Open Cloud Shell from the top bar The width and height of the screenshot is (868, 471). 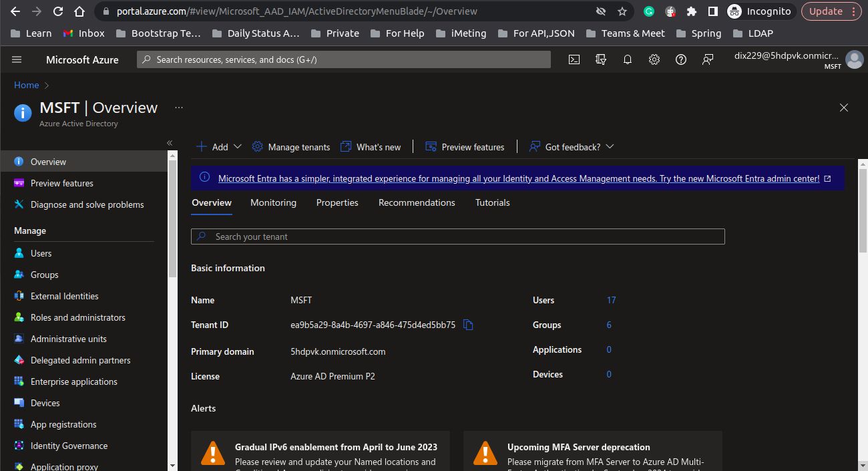coord(574,59)
